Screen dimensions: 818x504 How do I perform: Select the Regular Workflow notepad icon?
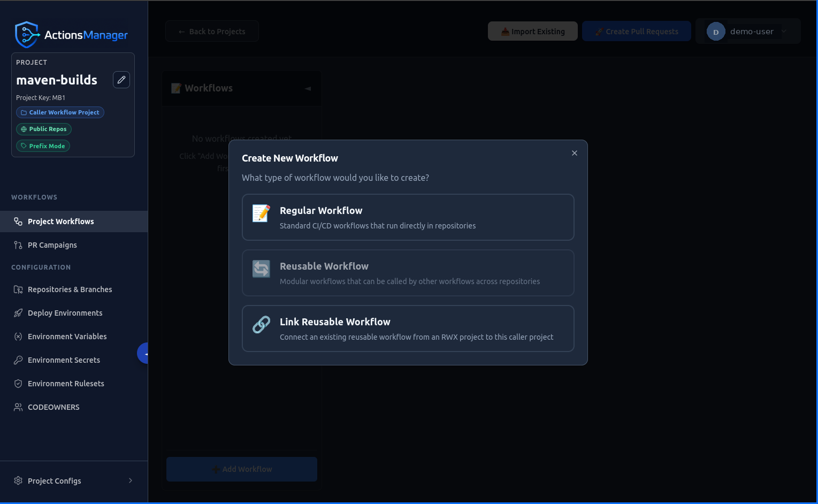(261, 213)
